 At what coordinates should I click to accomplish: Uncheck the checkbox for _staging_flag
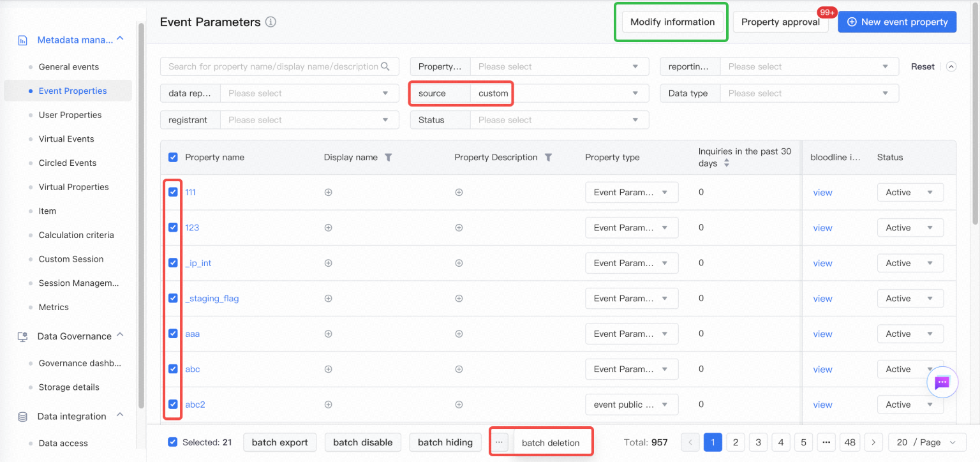(x=173, y=299)
